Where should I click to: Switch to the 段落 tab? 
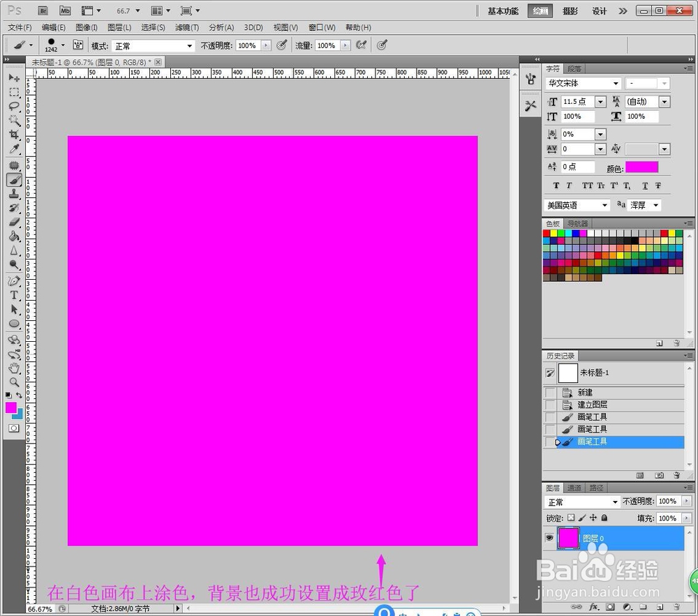coord(574,68)
